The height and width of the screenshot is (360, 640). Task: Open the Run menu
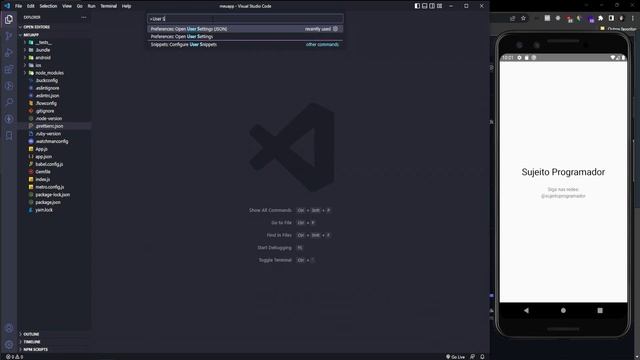click(x=91, y=6)
